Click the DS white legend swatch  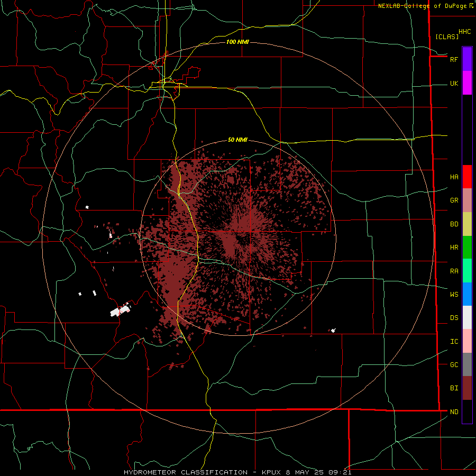click(467, 317)
